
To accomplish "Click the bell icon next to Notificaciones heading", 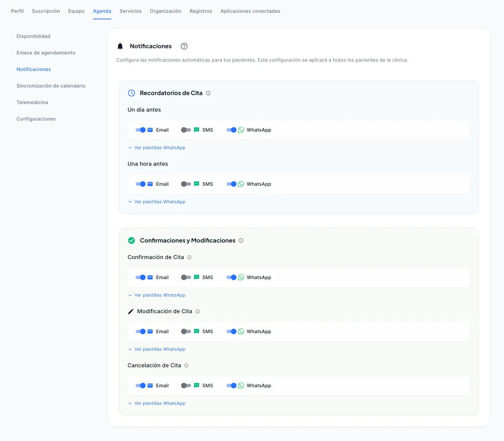I will (x=120, y=46).
